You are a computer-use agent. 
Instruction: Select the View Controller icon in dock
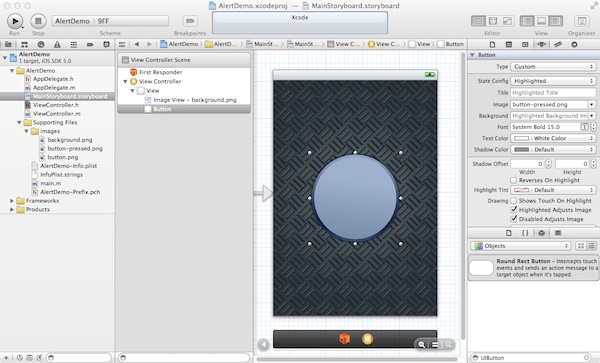click(x=367, y=339)
